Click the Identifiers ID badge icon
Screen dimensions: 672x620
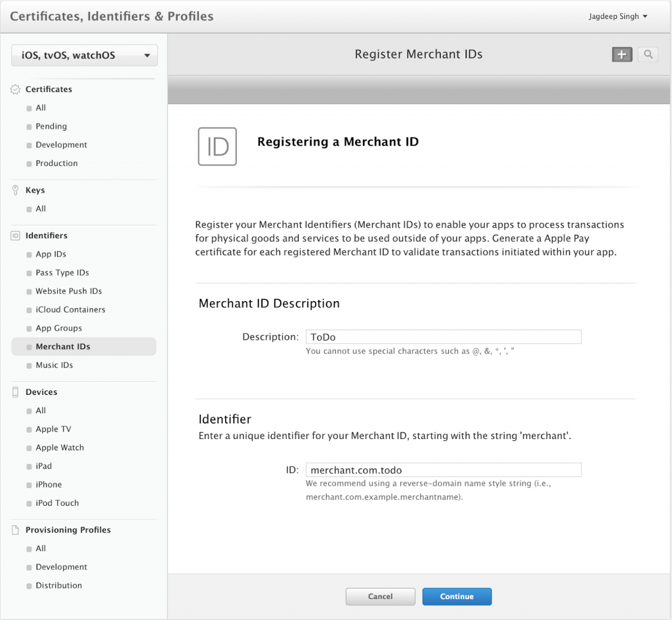pos(16,236)
